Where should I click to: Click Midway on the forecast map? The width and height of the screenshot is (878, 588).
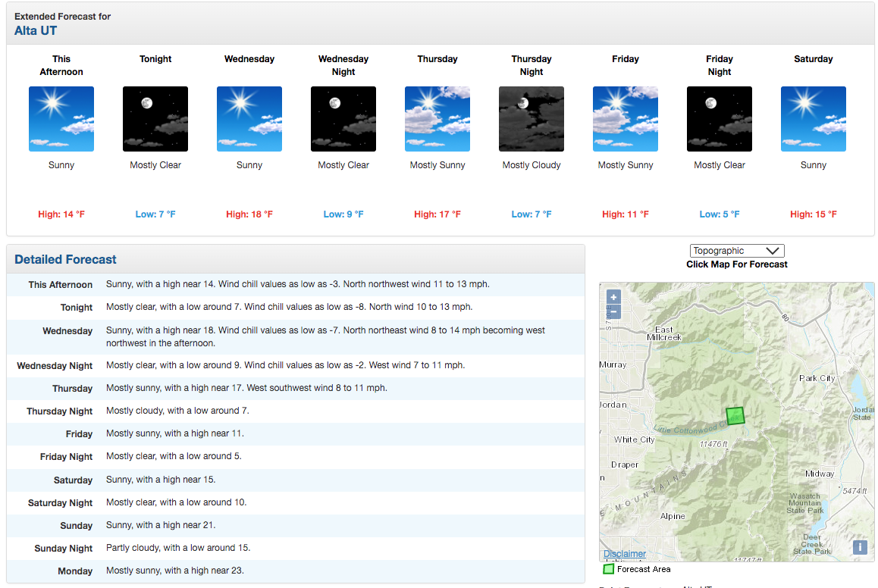pyautogui.click(x=820, y=474)
